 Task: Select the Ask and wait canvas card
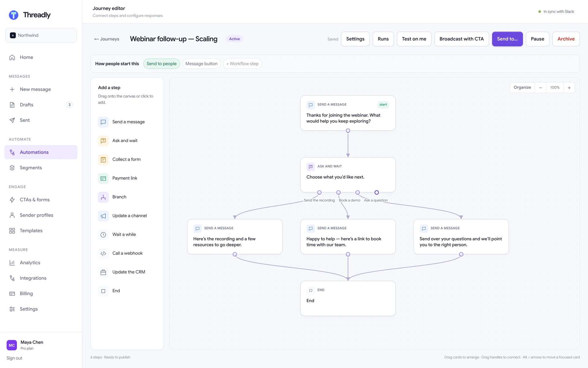pyautogui.click(x=348, y=175)
